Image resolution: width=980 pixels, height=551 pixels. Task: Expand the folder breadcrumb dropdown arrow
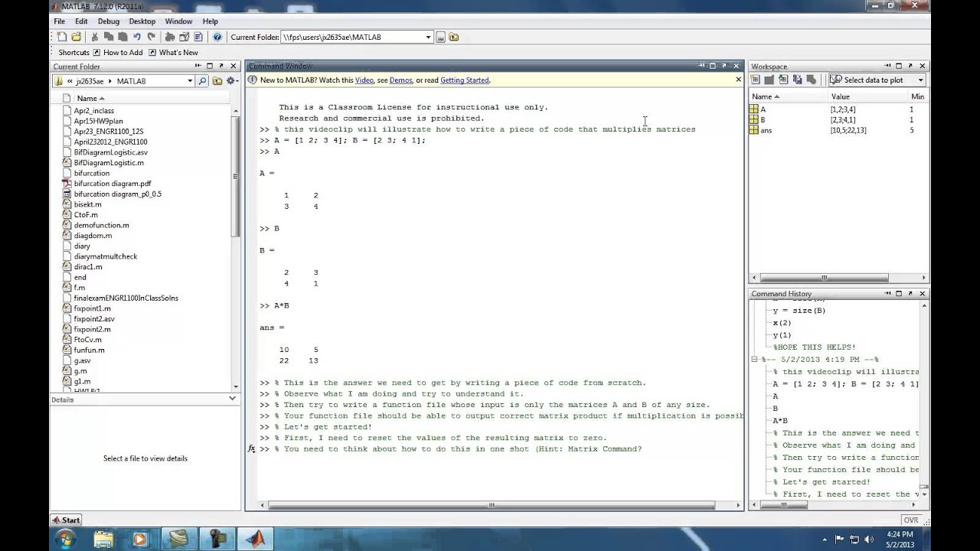(x=190, y=80)
